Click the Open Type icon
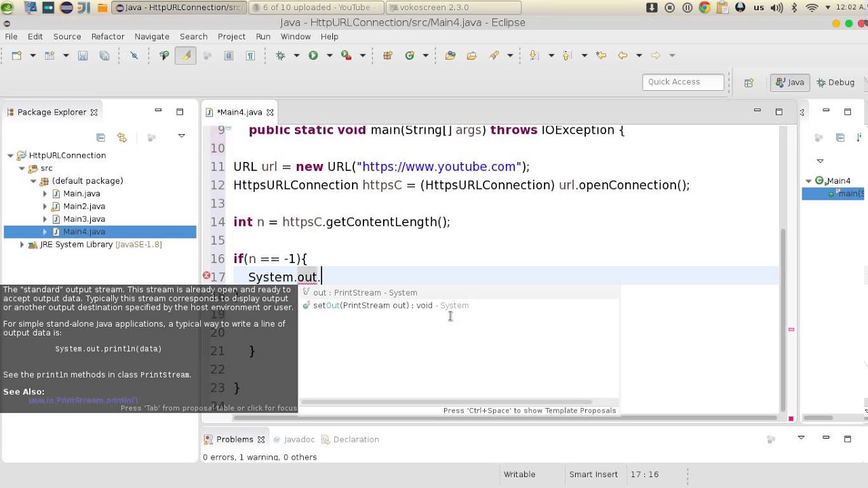The image size is (868, 488). [450, 56]
